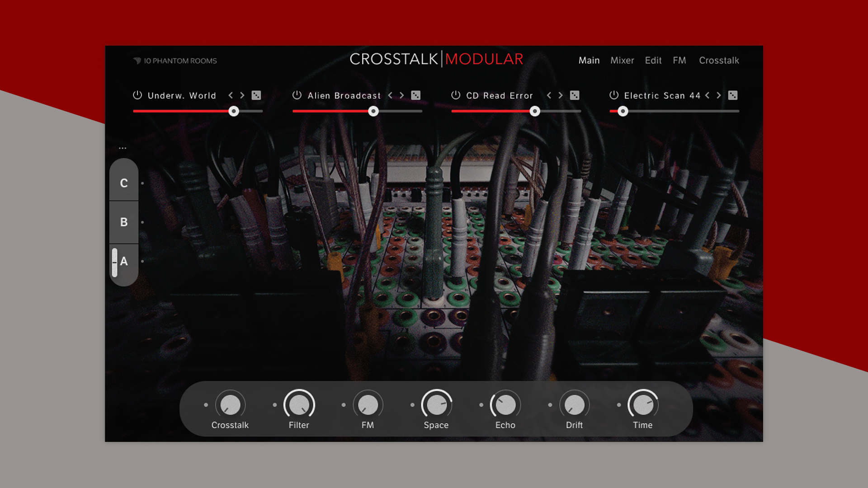Go to the previous preset before Alien Broadcast

pos(390,95)
